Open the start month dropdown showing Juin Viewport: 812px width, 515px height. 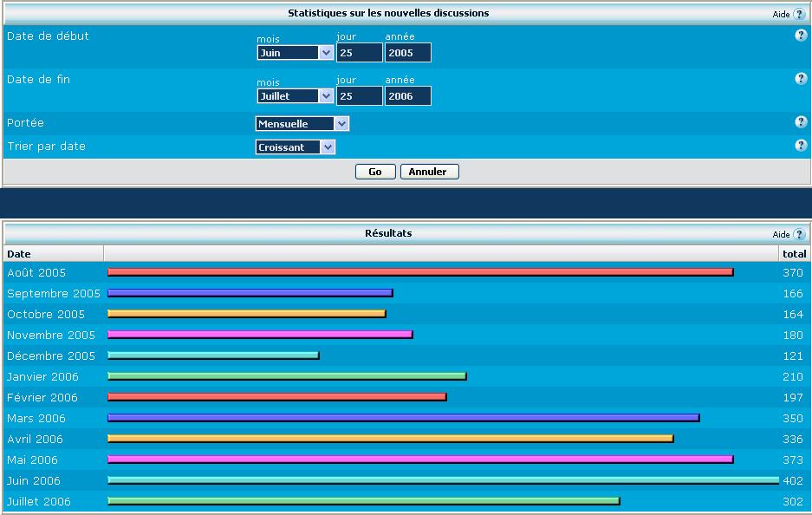pos(295,53)
